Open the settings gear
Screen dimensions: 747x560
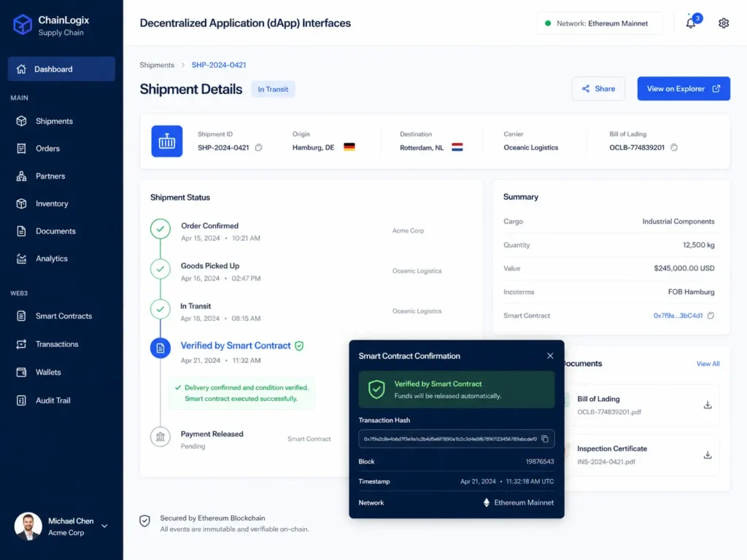[723, 23]
